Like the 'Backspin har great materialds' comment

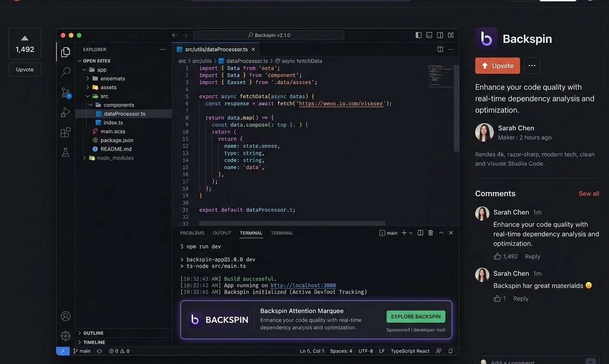(x=497, y=298)
